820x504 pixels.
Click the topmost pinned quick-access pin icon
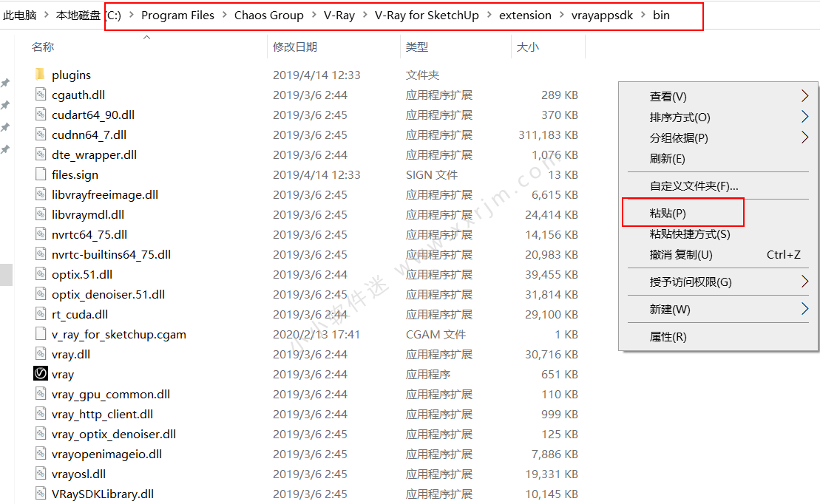[x=5, y=83]
